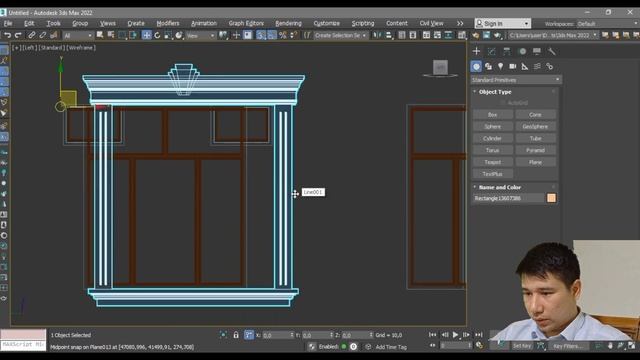640x360 pixels.
Task: Click the GeoSphere primitive button
Action: click(x=535, y=127)
